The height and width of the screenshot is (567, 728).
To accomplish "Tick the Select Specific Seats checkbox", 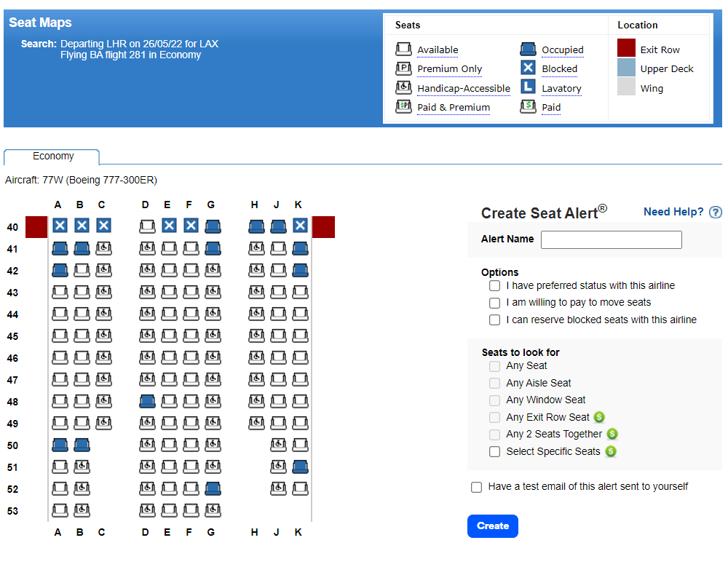I will click(x=495, y=451).
